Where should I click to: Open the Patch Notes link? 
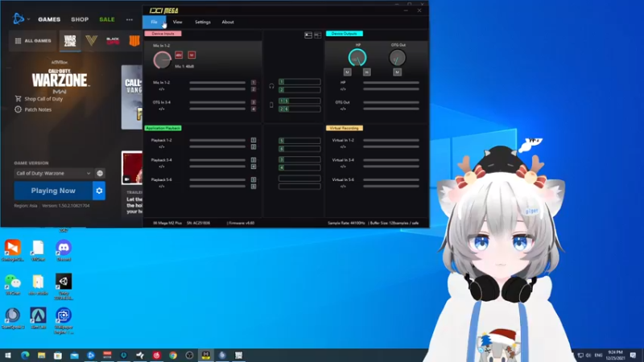(x=38, y=109)
